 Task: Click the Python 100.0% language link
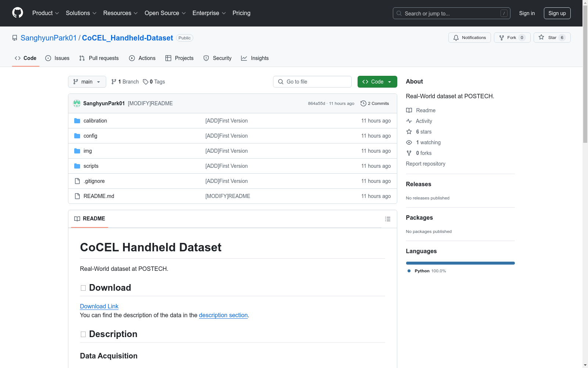coord(427,271)
